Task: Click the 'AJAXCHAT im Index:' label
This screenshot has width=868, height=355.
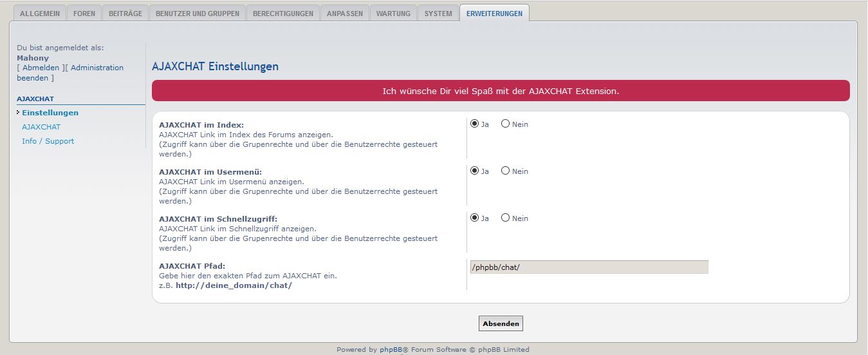Action: [x=201, y=125]
